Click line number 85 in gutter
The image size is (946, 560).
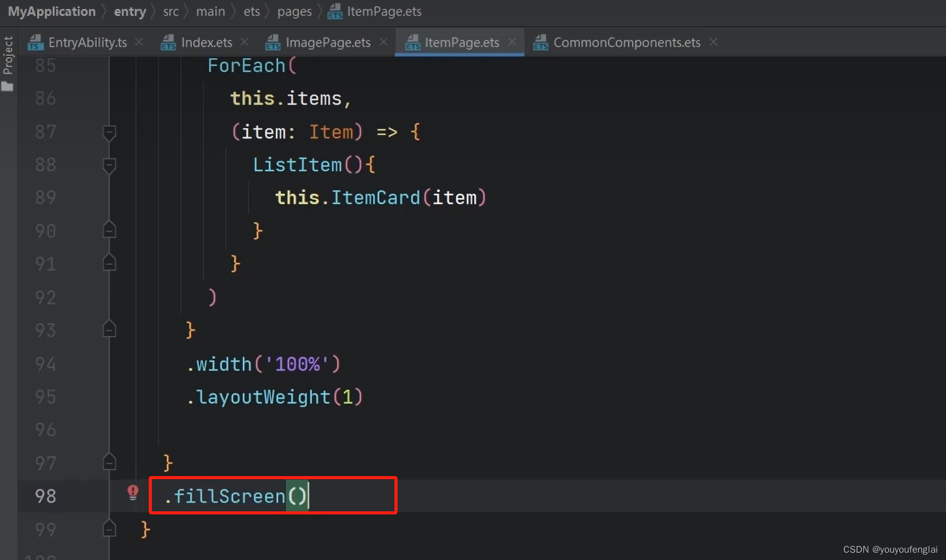[x=46, y=66]
